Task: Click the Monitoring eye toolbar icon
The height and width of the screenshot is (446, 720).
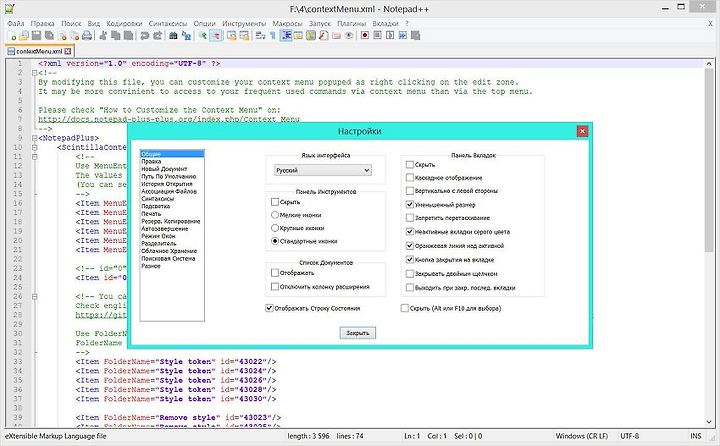Action: point(349,35)
